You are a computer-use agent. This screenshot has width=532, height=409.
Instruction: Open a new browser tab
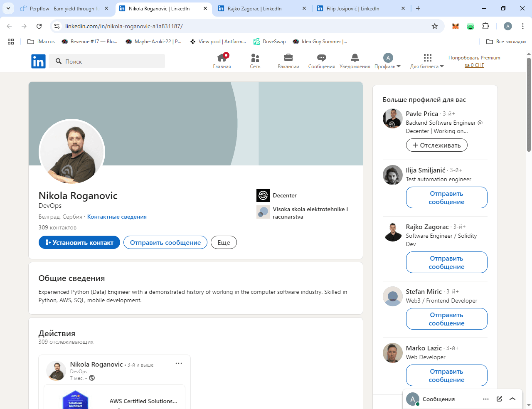point(418,8)
